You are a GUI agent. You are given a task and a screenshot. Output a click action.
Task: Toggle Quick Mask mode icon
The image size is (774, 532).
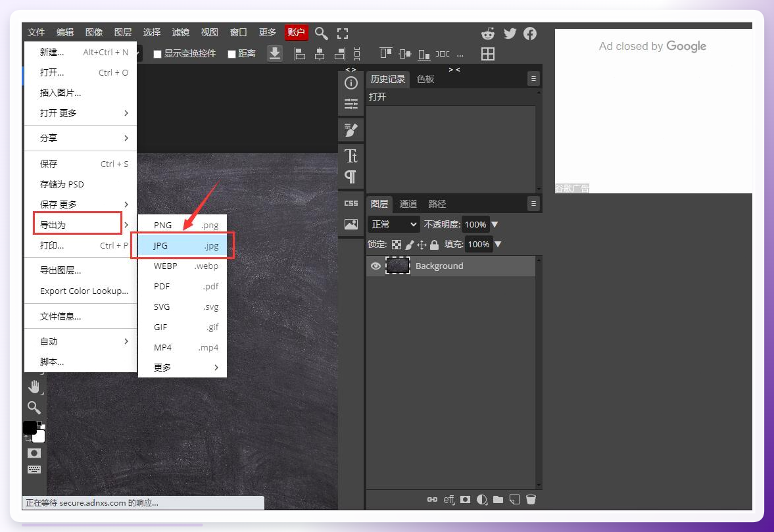click(x=34, y=453)
